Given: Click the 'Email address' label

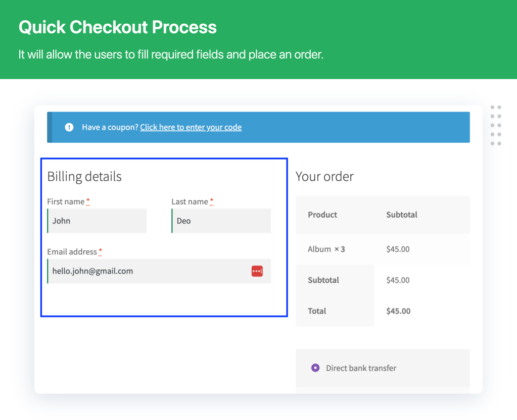Looking at the screenshot, I should pyautogui.click(x=72, y=252).
